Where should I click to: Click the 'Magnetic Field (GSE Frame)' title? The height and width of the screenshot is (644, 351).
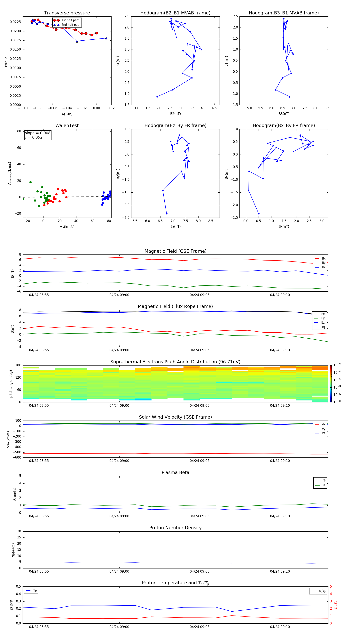[175, 251]
